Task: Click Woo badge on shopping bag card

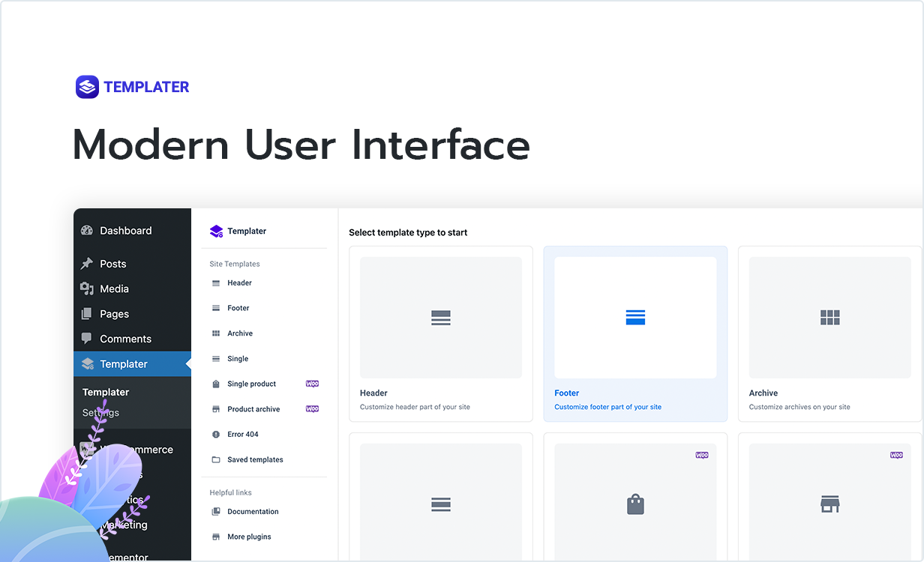Action: [x=702, y=455]
